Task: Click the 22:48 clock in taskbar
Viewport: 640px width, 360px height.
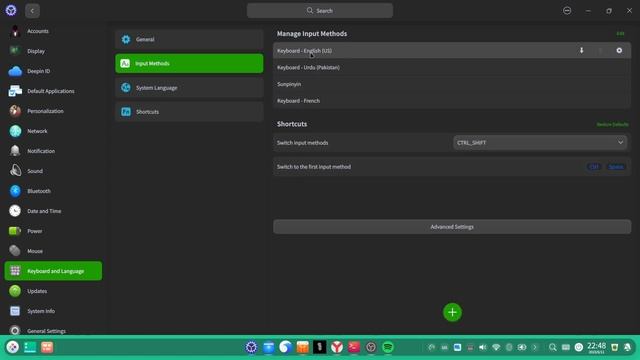Action: [x=597, y=347]
